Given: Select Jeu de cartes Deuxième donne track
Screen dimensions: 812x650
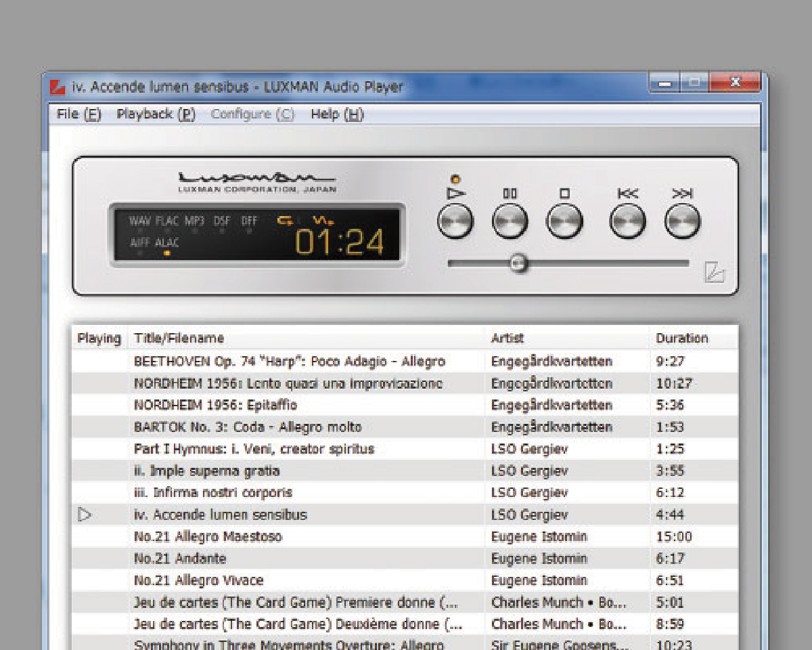Looking at the screenshot, I should pos(298,624).
